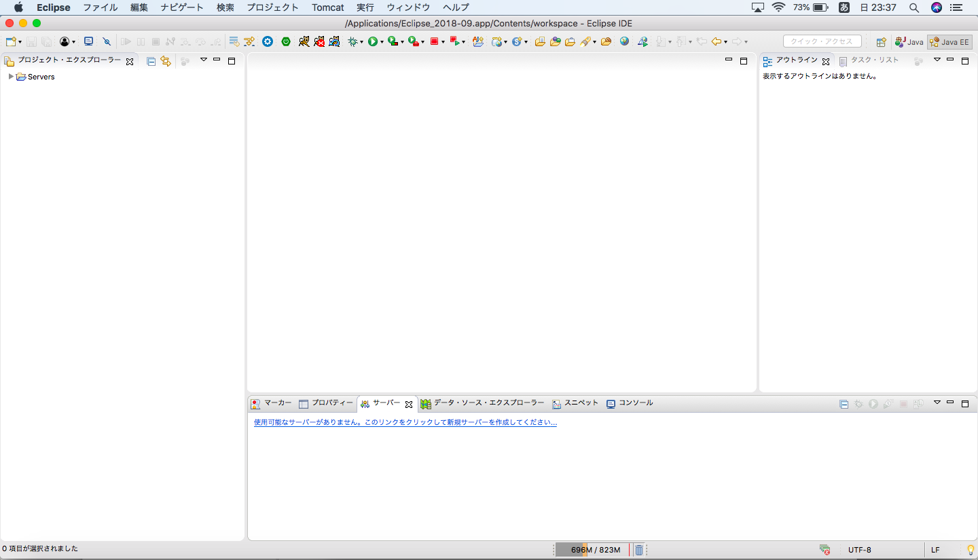This screenshot has height=560, width=978.
Task: Expand the Servers project tree node
Action: (x=11, y=77)
